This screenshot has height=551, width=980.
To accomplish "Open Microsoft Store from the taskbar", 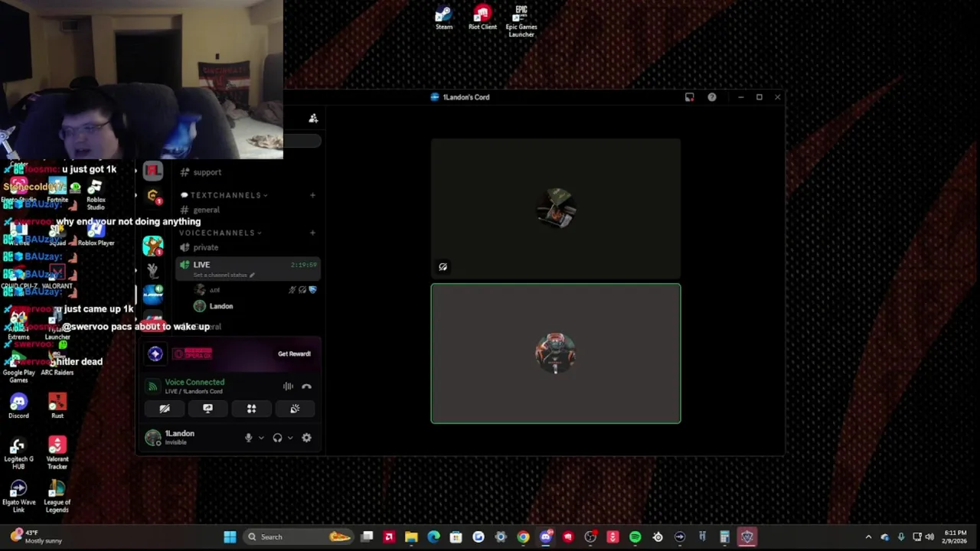I will 456,537.
